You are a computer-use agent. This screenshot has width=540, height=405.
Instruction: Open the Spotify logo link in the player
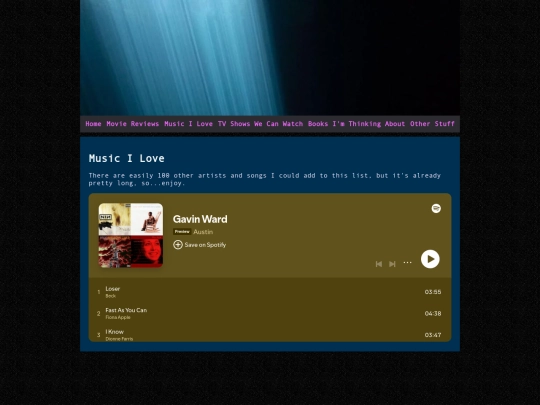point(436,208)
